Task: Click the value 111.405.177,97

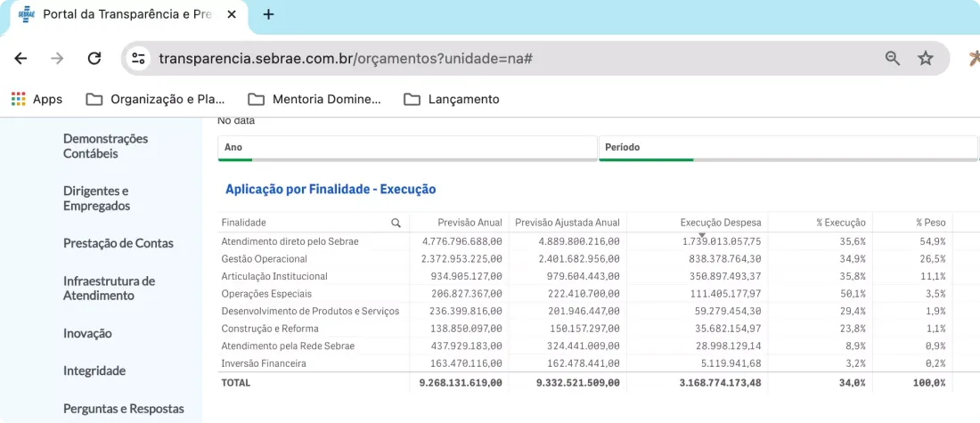Action: tap(724, 294)
